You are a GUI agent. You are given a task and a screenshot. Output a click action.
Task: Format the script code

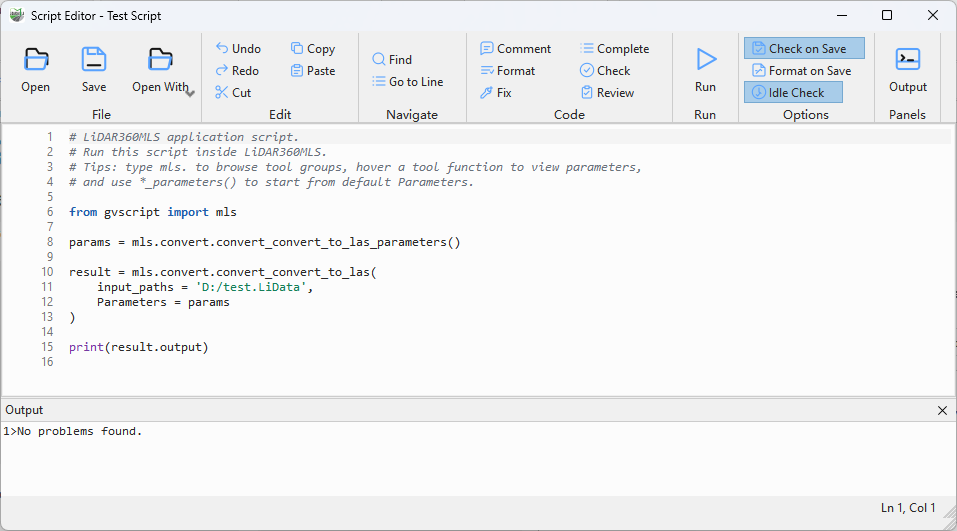coord(508,71)
